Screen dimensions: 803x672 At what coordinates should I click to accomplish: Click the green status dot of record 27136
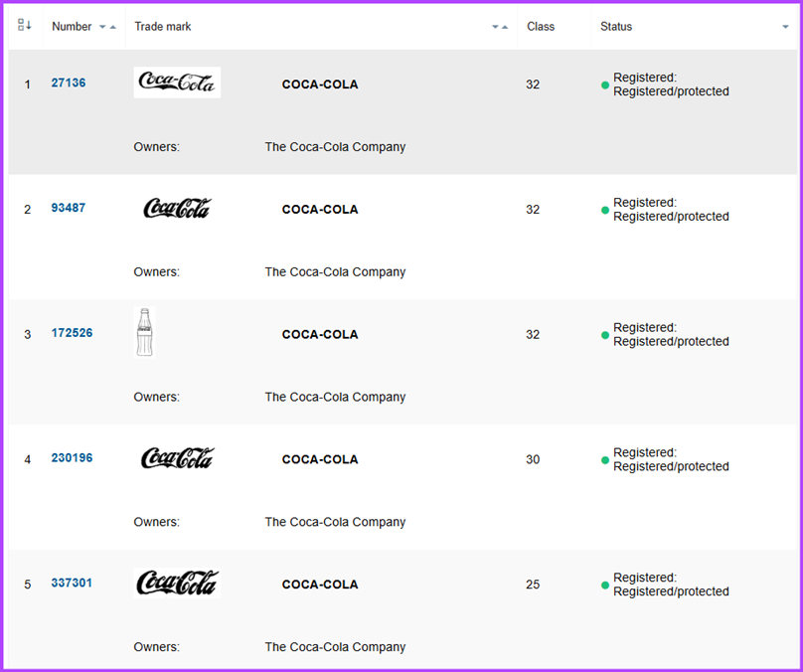coord(604,85)
